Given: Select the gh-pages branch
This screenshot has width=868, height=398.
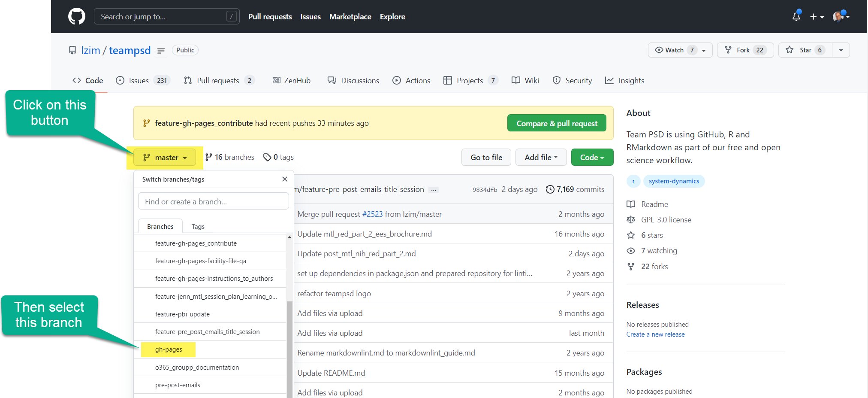Looking at the screenshot, I should click(210, 349).
